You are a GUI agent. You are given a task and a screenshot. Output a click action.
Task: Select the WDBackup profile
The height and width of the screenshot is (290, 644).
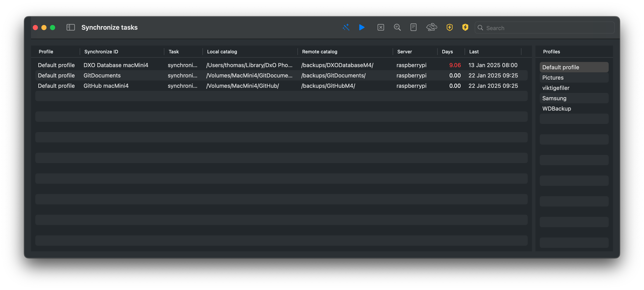[x=574, y=108]
